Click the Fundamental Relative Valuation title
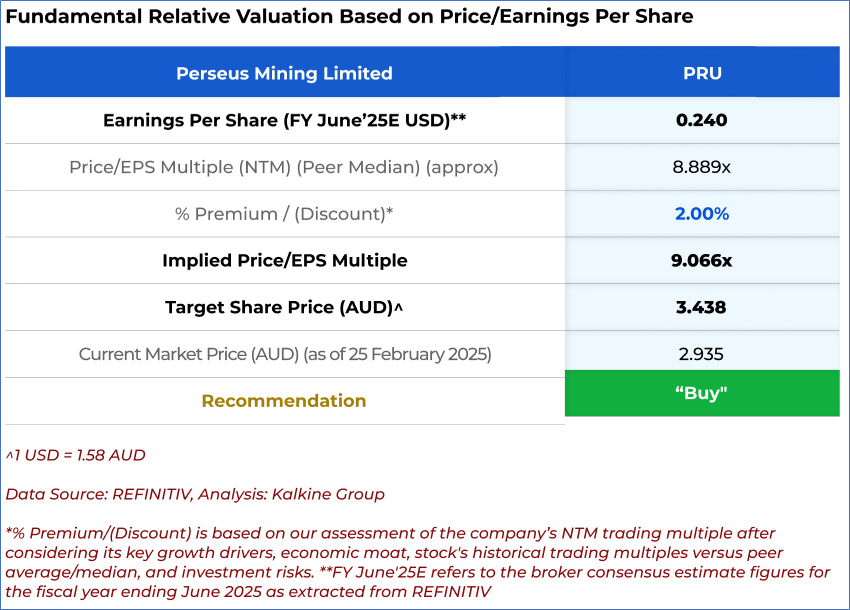This screenshot has height=610, width=850. coord(349,17)
